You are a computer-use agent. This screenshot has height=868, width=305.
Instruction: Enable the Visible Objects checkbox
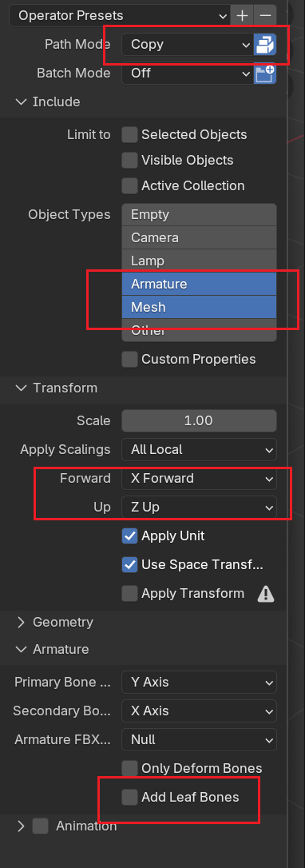click(130, 160)
